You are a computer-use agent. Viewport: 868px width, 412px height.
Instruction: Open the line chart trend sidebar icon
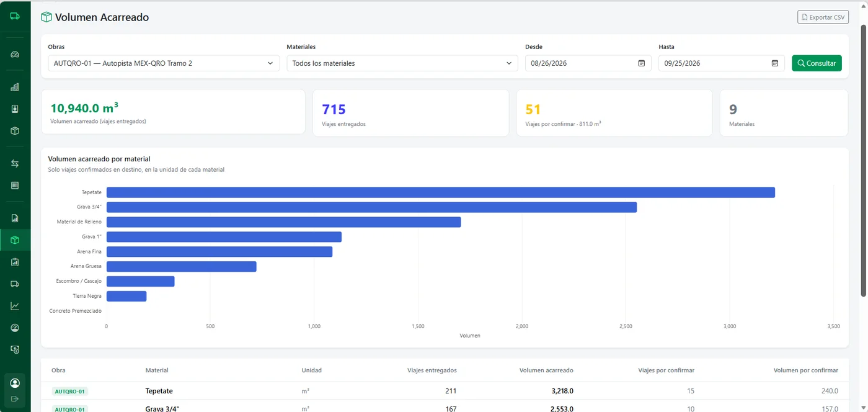[15, 306]
